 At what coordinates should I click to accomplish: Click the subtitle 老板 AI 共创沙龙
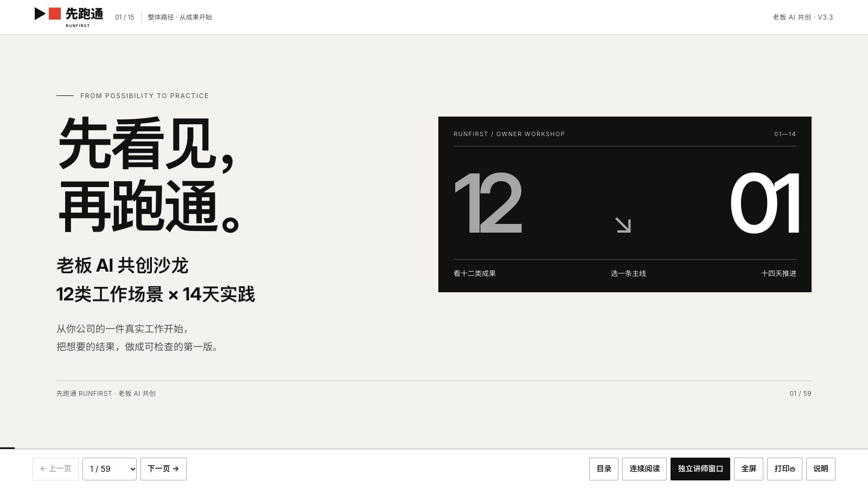pyautogui.click(x=123, y=266)
